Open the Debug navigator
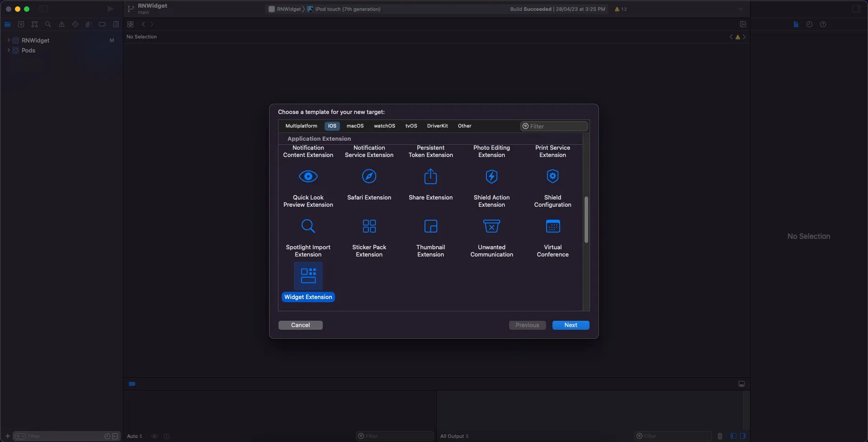The width and height of the screenshot is (868, 442). pyautogui.click(x=89, y=24)
